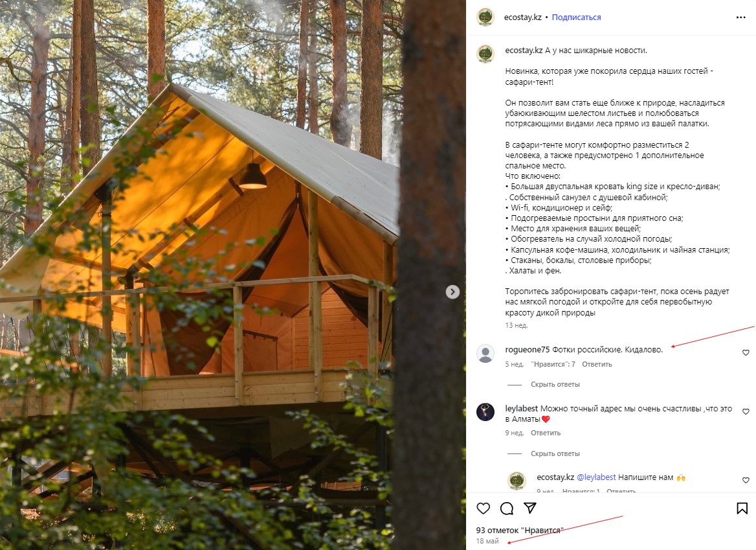Like ecostay.kz reply with heart
Viewport: 756px width, 550px height.
tap(746, 480)
